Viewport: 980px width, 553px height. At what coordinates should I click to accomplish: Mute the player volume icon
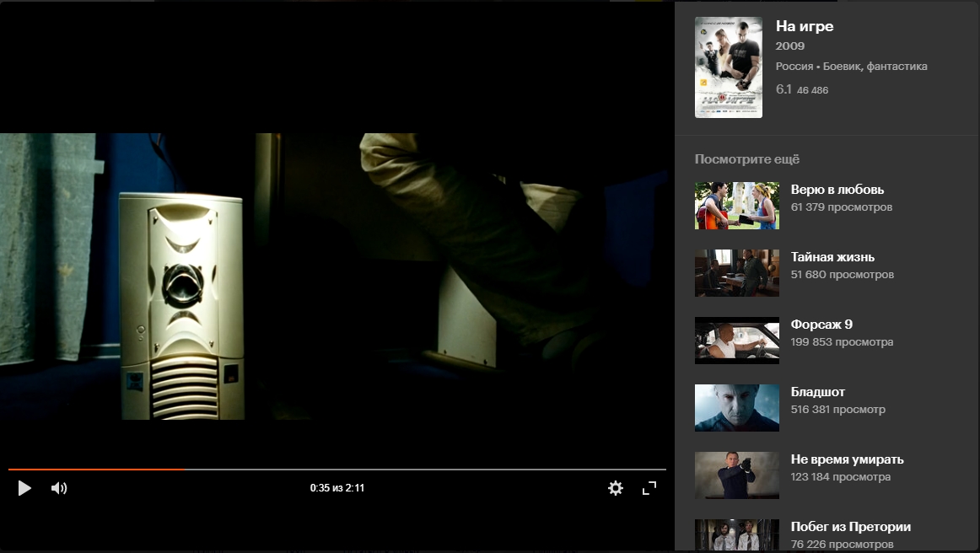[x=59, y=488]
